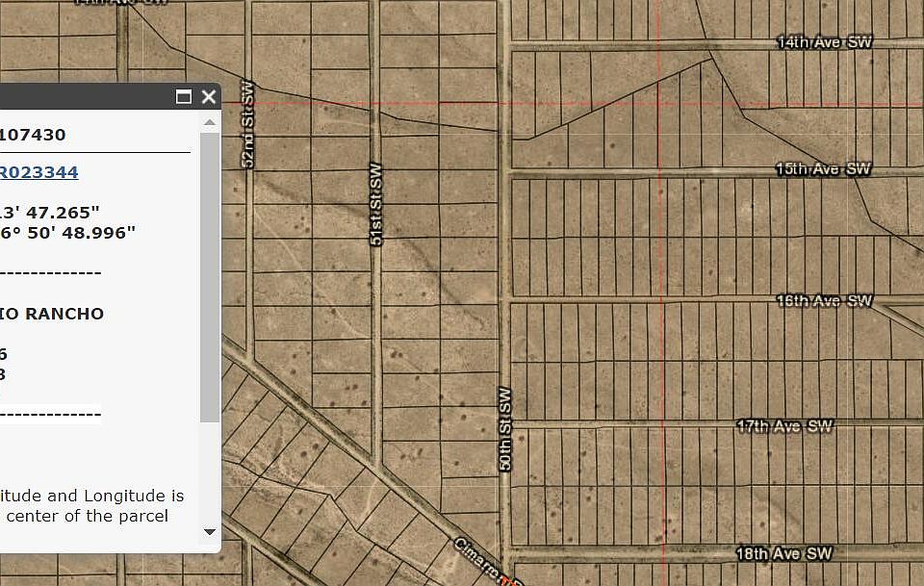Click the popup scroll down arrow

click(210, 532)
